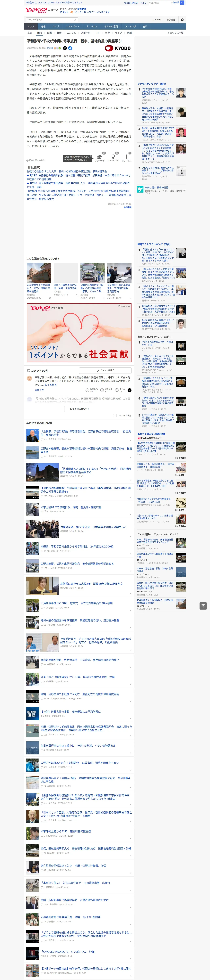Expand the truncated comment via もっと見る
Screen dimensions: 210x980
[50, 385]
